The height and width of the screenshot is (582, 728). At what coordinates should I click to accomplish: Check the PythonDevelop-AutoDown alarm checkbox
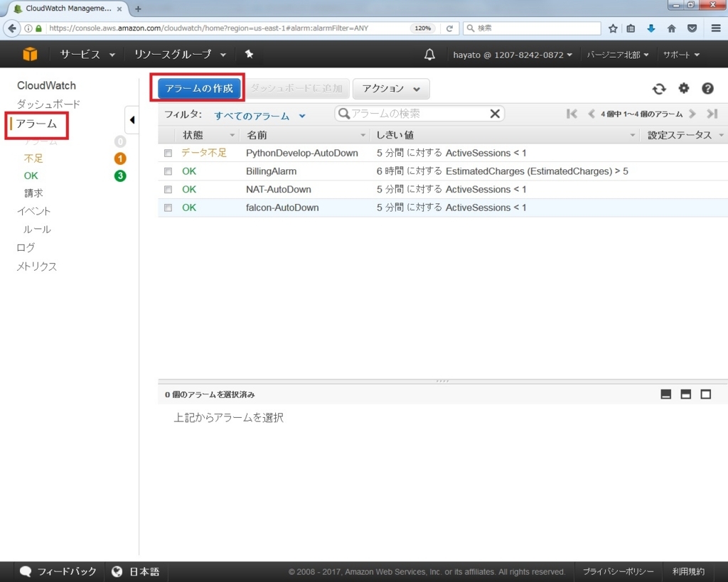[168, 153]
